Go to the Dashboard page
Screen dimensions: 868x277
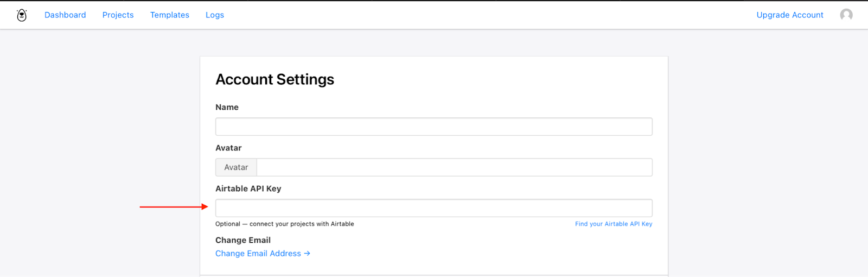point(65,15)
